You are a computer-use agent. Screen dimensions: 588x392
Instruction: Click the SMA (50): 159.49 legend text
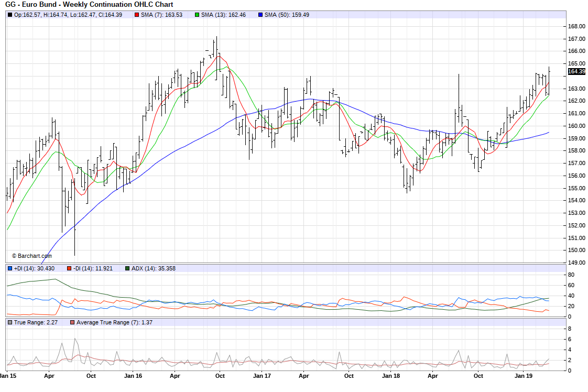(287, 15)
